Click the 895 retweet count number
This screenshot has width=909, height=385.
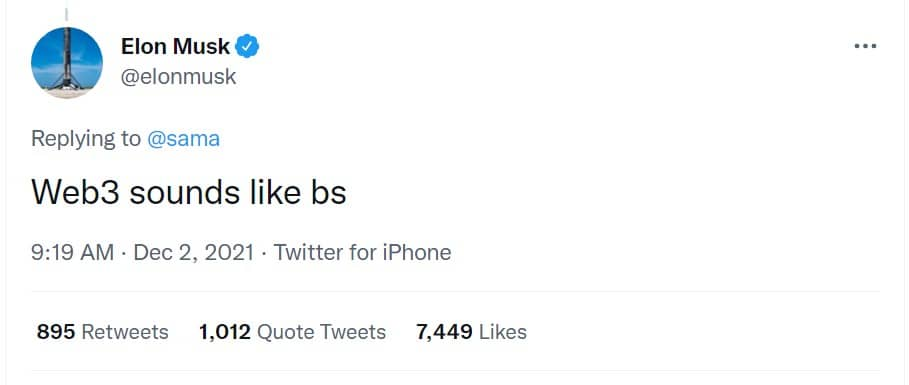click(56, 332)
